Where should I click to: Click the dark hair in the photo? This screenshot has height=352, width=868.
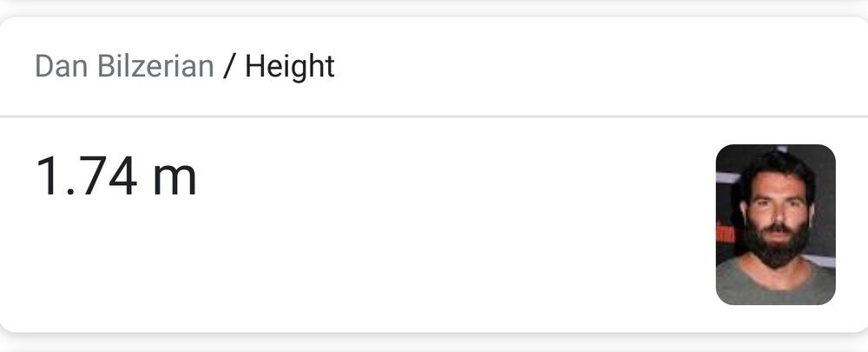(777, 165)
